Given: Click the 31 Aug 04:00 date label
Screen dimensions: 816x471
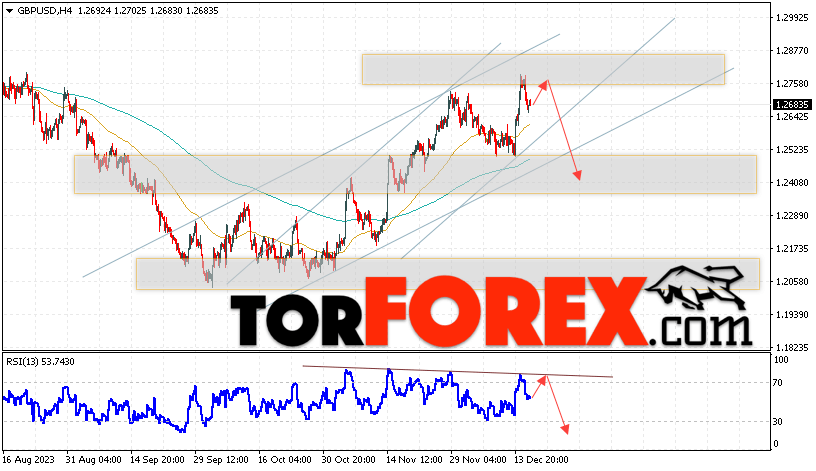Looking at the screenshot, I should (94, 460).
